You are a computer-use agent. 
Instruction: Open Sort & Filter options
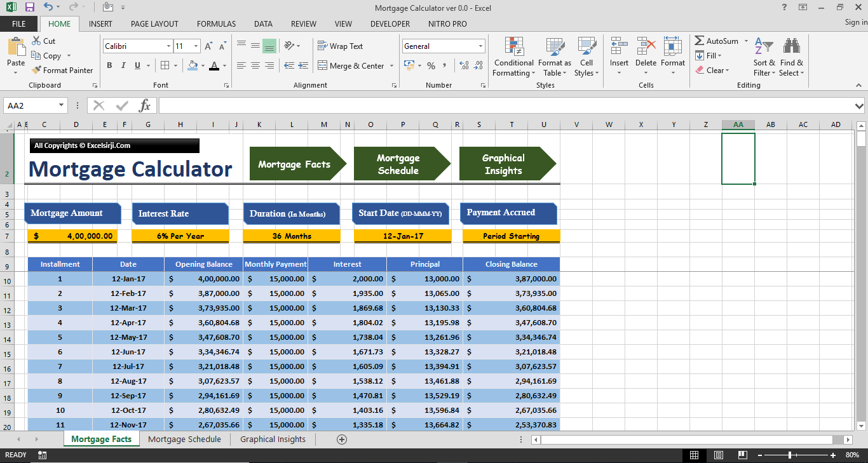coord(764,57)
